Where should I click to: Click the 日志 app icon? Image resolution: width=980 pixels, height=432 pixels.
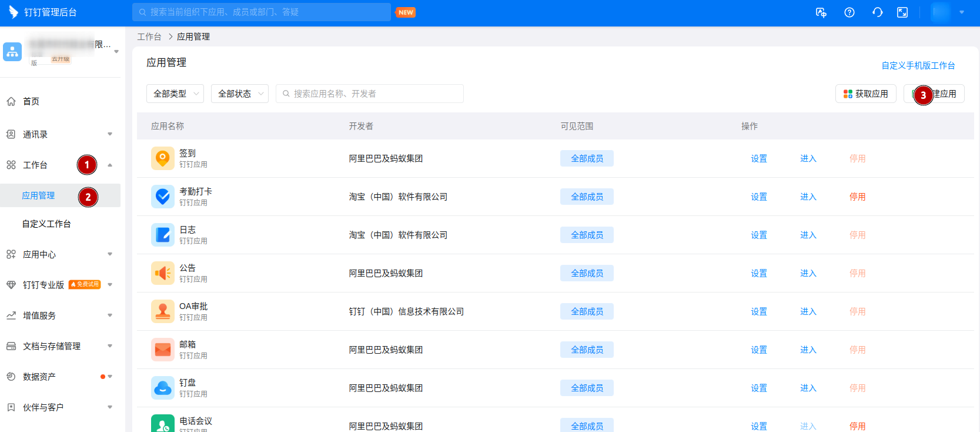click(x=163, y=235)
